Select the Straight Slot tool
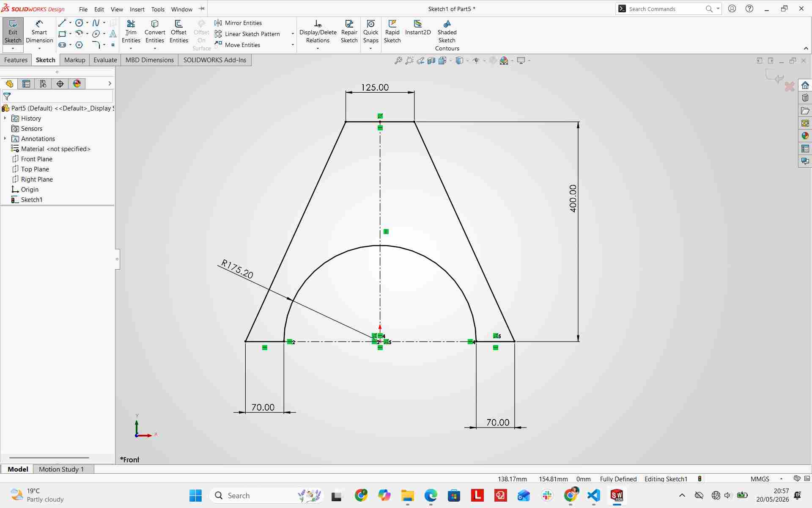The width and height of the screenshot is (812, 508). coord(62,45)
